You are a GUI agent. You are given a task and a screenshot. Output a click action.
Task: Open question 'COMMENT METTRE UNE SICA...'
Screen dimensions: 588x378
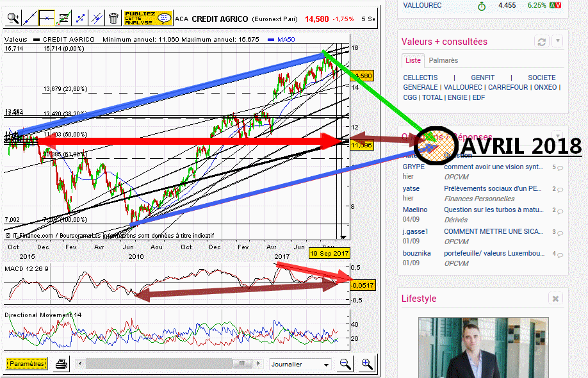[x=494, y=231]
